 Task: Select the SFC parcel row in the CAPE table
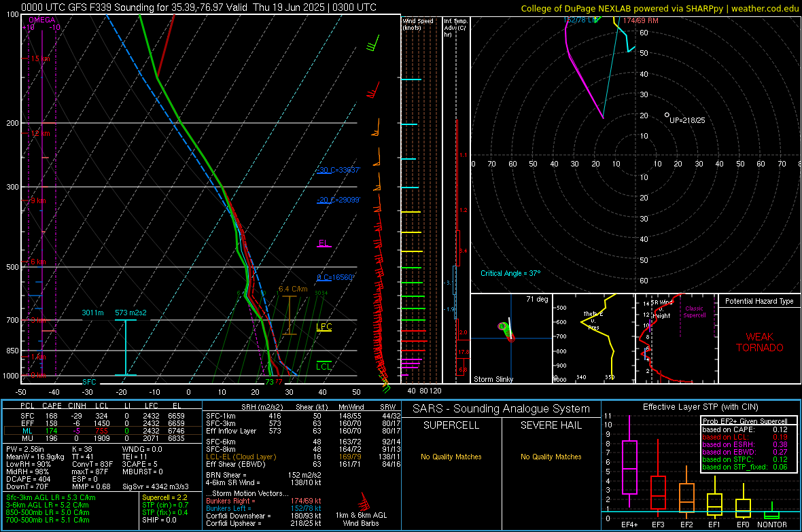(102, 416)
